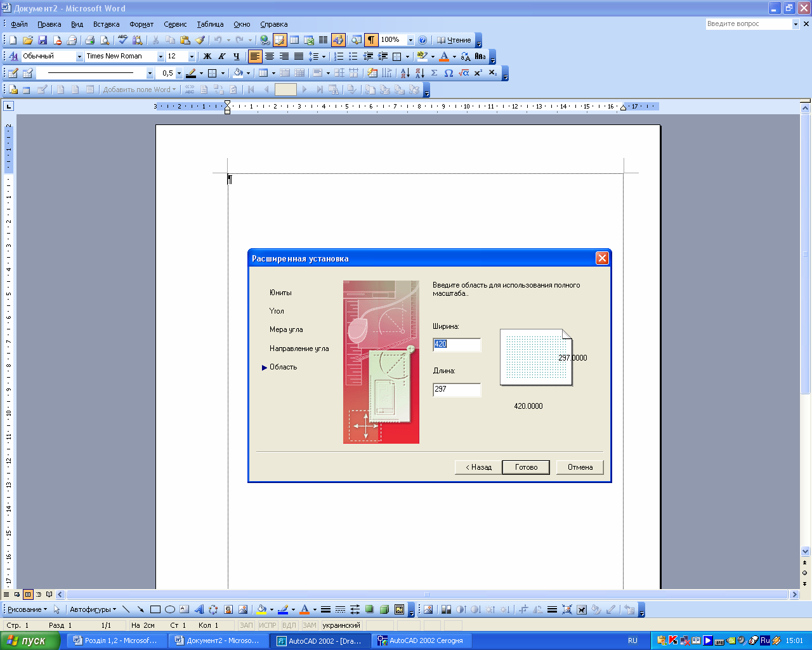Viewport: 812px width, 650px height.
Task: Save document with the floppy disk icon
Action: [x=43, y=40]
